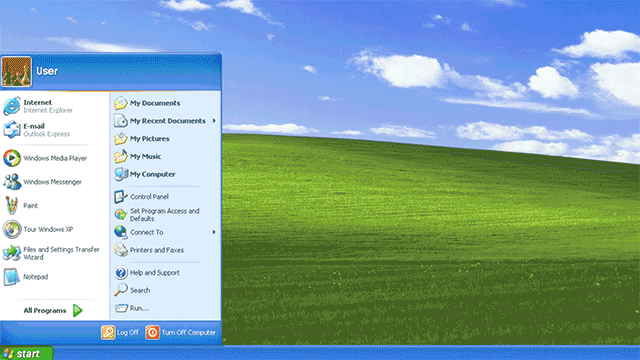The image size is (640, 360).
Task: Open All Programs label
Action: [45, 311]
